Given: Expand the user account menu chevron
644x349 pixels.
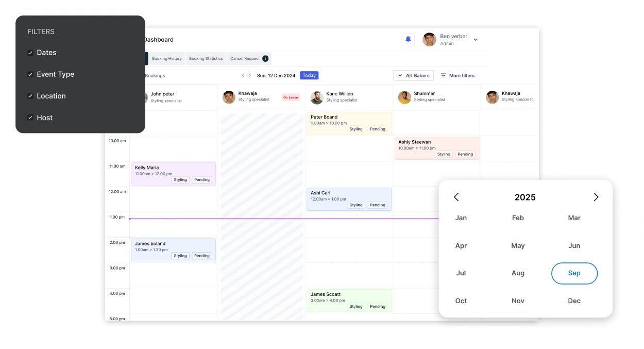Looking at the screenshot, I should [x=476, y=40].
